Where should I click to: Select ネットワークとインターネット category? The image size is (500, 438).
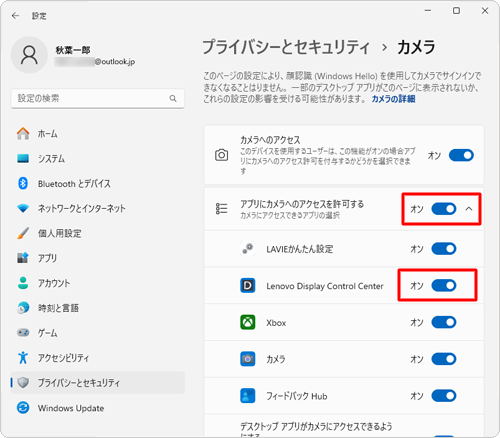(97, 208)
